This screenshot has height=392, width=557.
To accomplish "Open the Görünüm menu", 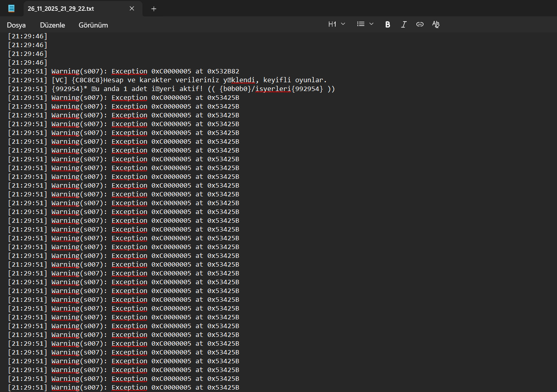I will click(93, 25).
